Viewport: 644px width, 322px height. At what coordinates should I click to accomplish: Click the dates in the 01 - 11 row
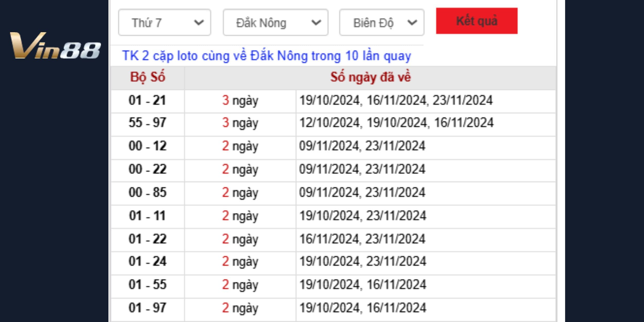click(x=363, y=216)
